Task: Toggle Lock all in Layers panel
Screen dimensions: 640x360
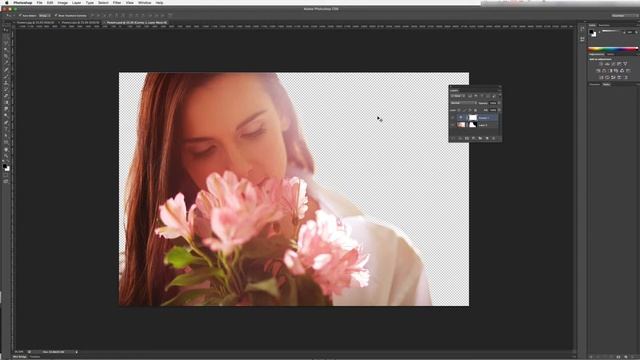Action: click(475, 110)
